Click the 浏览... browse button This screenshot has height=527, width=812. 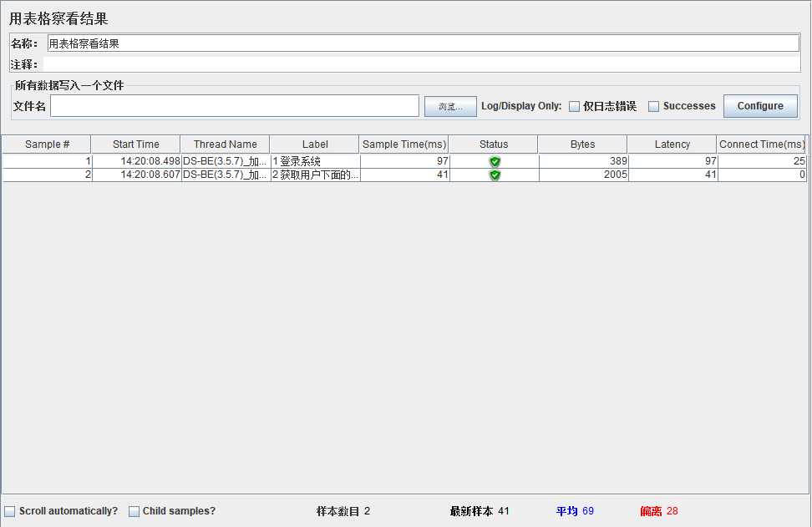(450, 107)
